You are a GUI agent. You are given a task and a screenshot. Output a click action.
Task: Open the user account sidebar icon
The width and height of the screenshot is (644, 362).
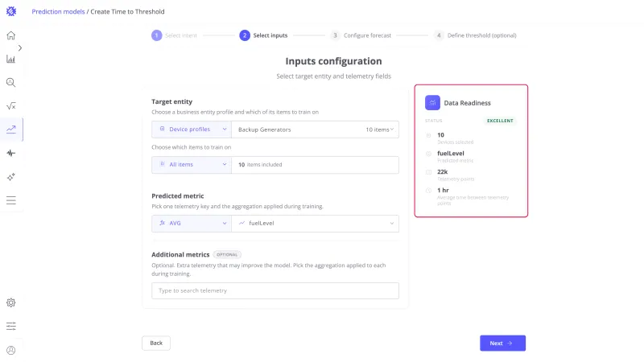point(11,350)
